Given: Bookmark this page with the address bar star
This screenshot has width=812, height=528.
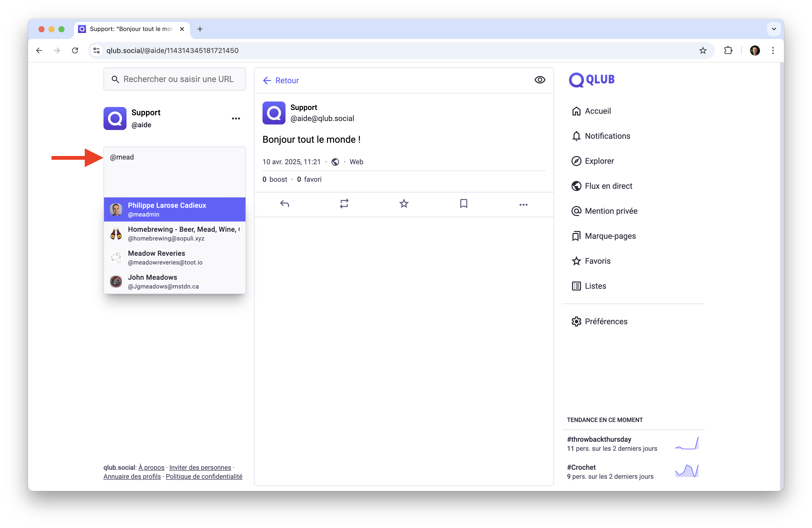Looking at the screenshot, I should (703, 50).
